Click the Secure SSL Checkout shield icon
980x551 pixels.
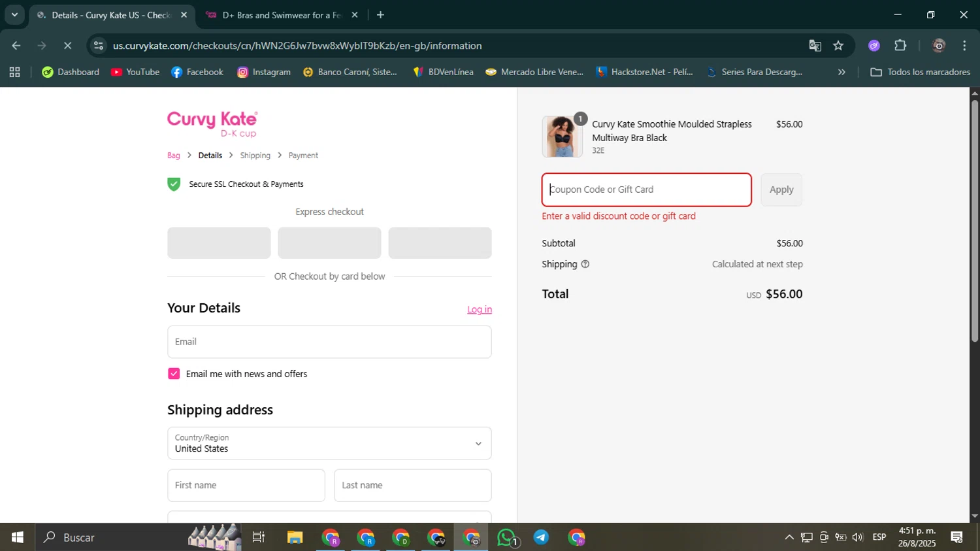click(174, 184)
